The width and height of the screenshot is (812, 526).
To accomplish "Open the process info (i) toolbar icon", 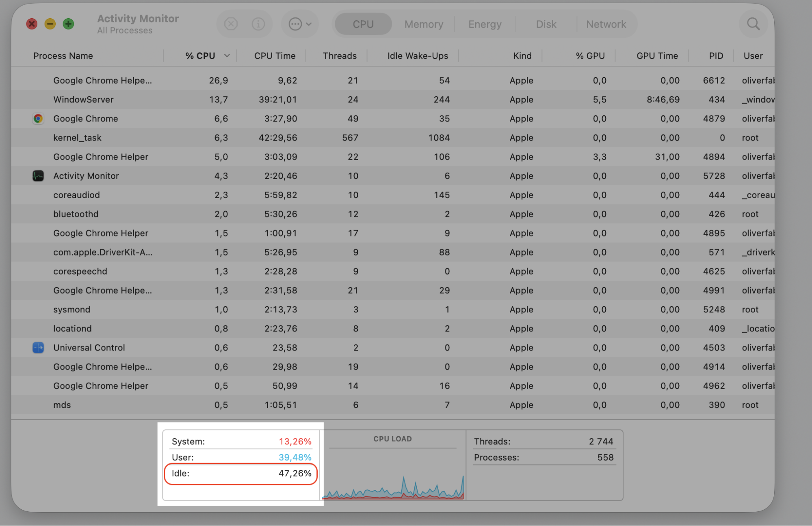I will pyautogui.click(x=258, y=24).
